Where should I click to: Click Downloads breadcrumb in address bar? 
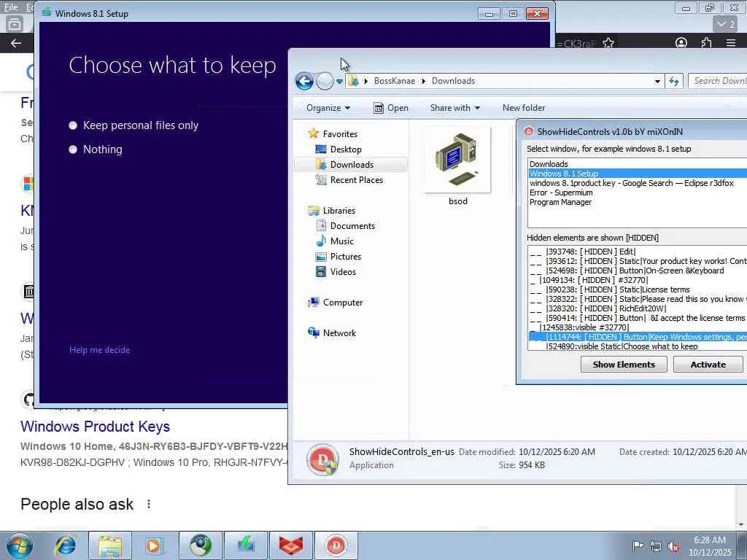click(x=453, y=81)
